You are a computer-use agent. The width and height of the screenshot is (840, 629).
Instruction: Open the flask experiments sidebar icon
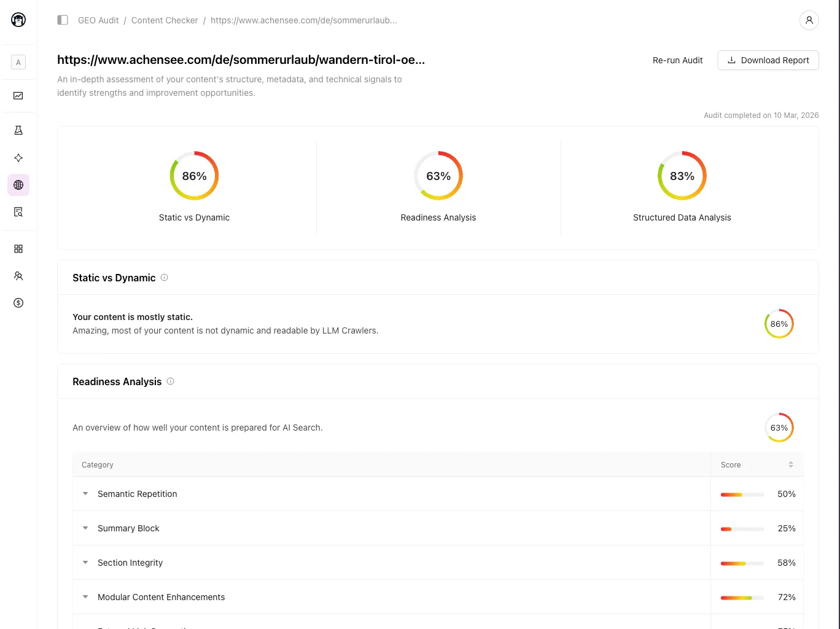tap(18, 130)
